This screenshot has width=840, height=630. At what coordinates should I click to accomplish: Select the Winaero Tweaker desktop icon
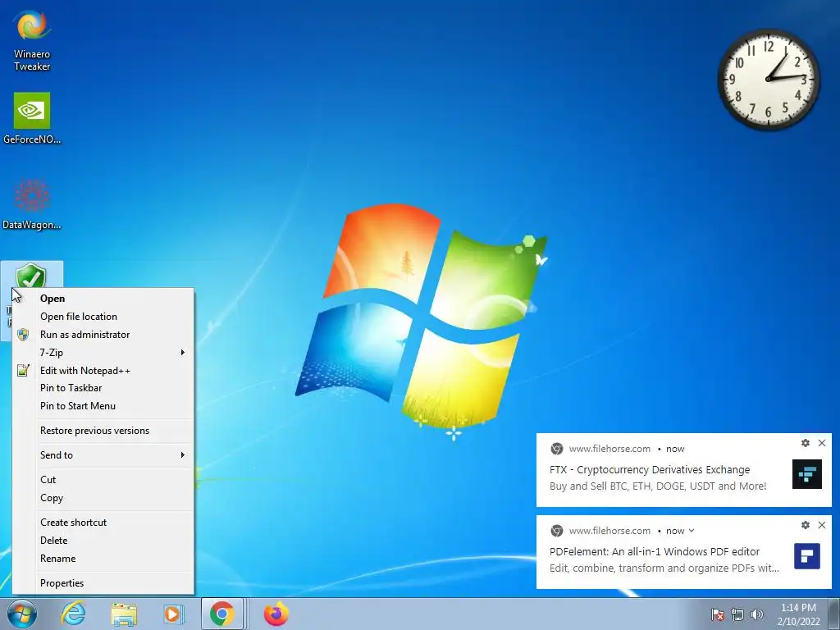pos(32,41)
